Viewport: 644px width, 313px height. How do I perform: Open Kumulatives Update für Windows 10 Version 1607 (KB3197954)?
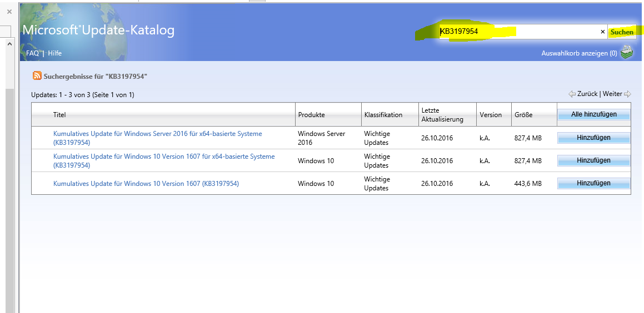tap(146, 183)
